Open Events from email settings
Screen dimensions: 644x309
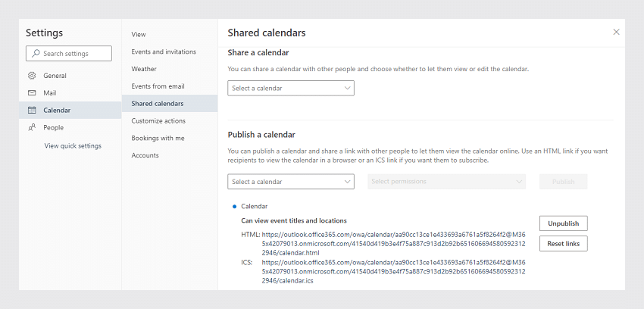[170, 86]
